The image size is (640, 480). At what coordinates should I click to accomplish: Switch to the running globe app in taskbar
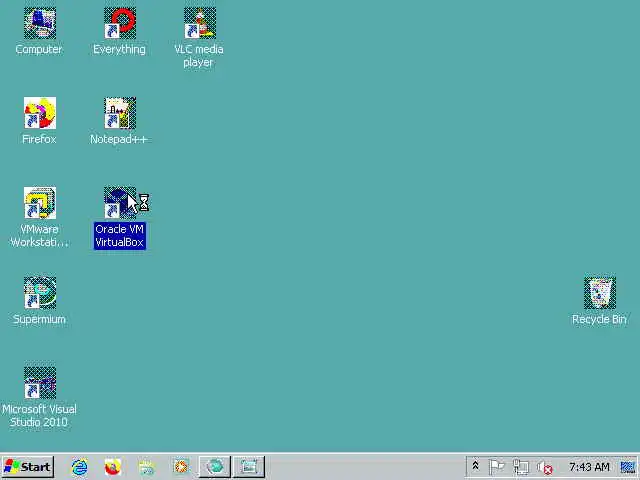pos(215,467)
